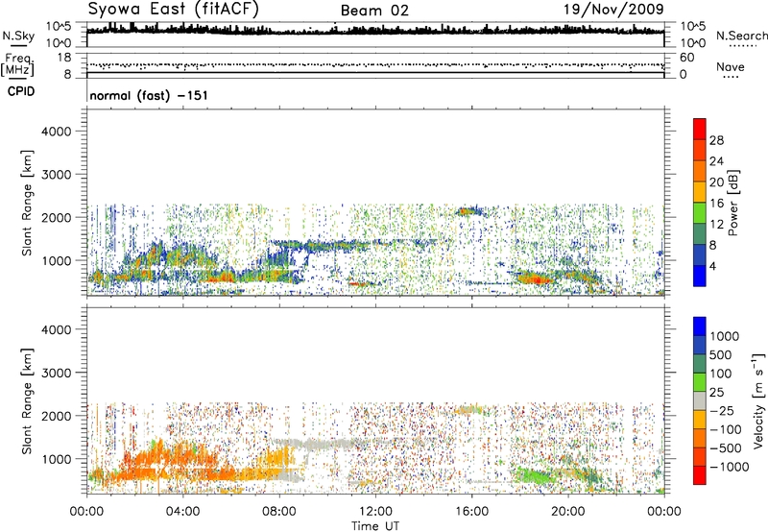Click the red bottom segment of velocity colorbar

coord(700,475)
